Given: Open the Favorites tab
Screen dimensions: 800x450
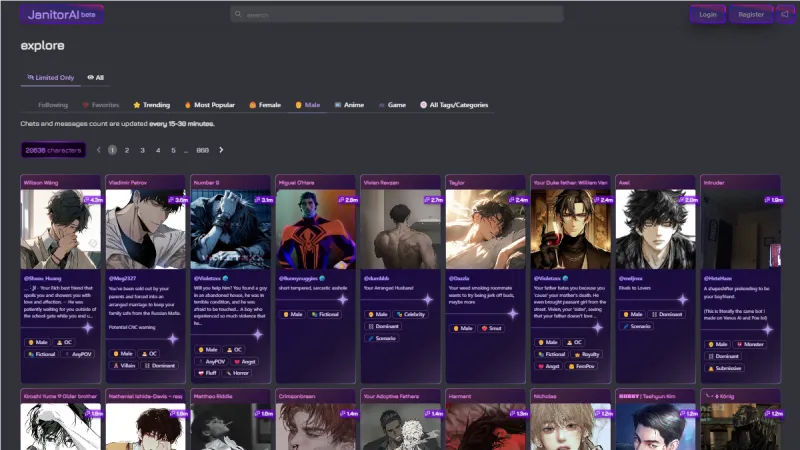Looking at the screenshot, I should tap(101, 105).
